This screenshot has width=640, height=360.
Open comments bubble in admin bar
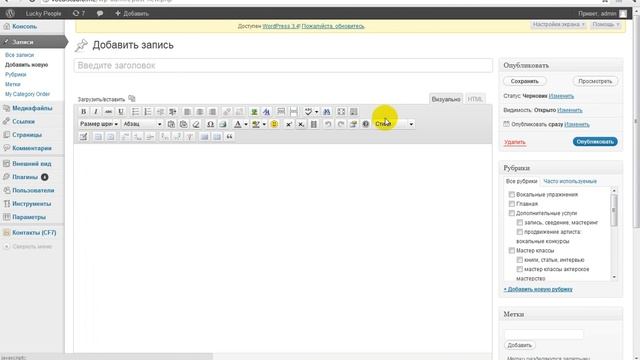[100, 13]
